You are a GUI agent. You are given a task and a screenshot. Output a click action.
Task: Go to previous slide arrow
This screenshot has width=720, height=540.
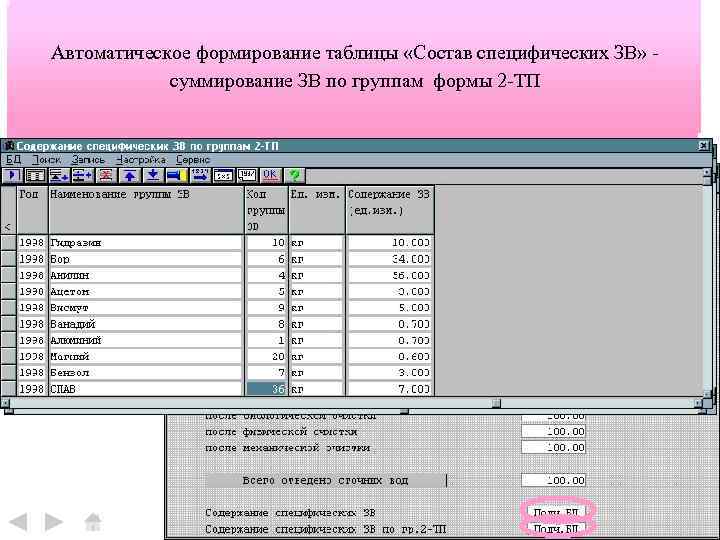pyautogui.click(x=18, y=522)
